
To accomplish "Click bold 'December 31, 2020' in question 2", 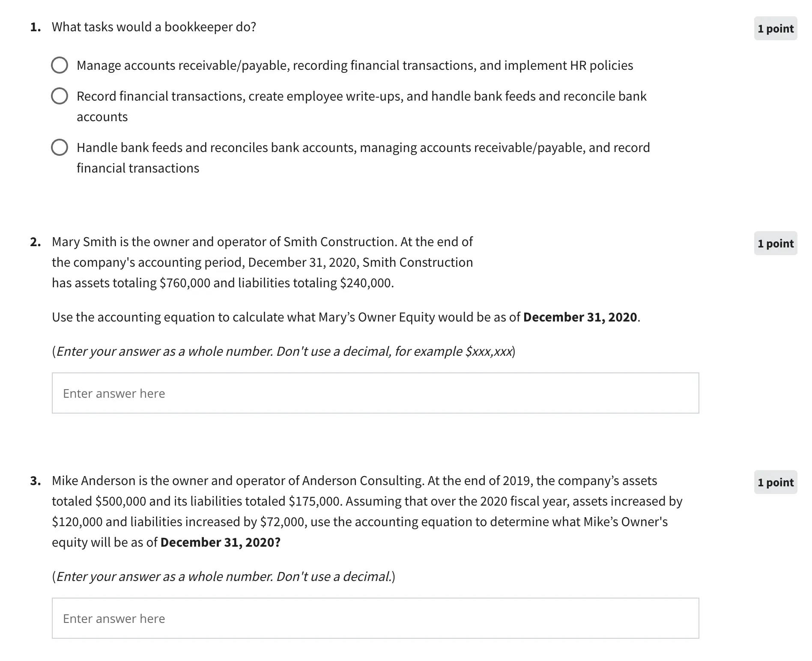I will 580,317.
